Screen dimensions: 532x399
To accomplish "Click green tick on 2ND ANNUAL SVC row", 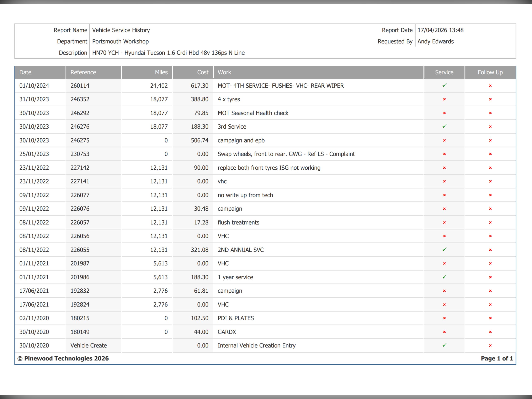I will tap(444, 249).
